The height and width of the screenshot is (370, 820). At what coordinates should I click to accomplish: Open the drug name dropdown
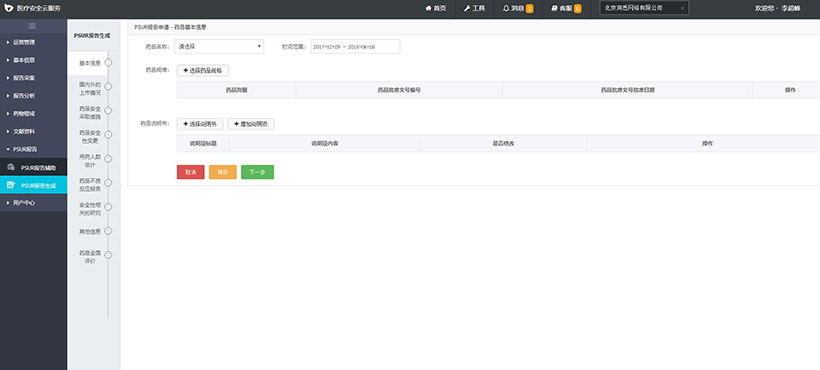pyautogui.click(x=220, y=47)
